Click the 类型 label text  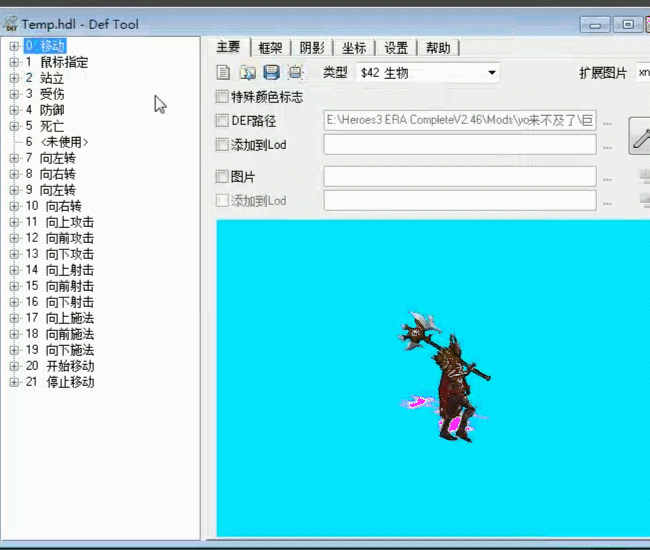(x=335, y=73)
